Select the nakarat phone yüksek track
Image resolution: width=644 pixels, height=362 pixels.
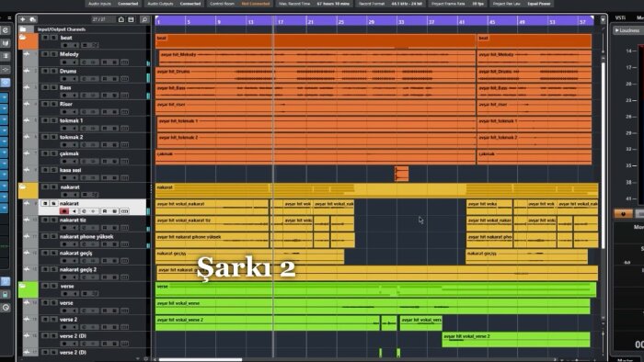[86, 236]
